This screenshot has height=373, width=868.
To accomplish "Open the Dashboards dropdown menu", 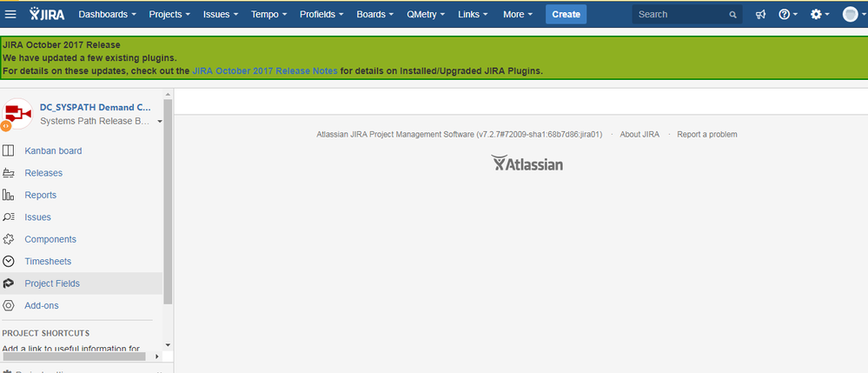I will tap(108, 15).
